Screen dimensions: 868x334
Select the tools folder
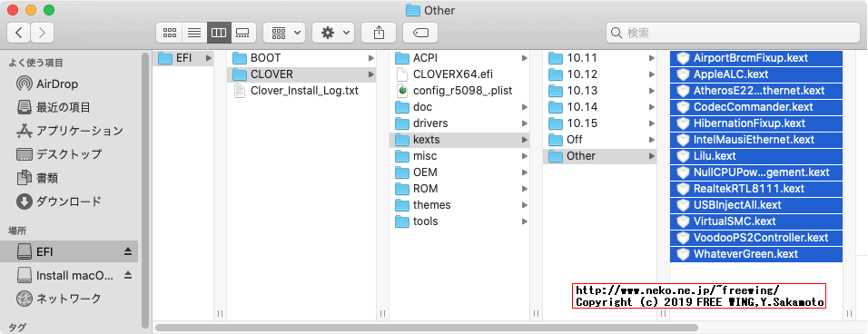tap(459, 221)
